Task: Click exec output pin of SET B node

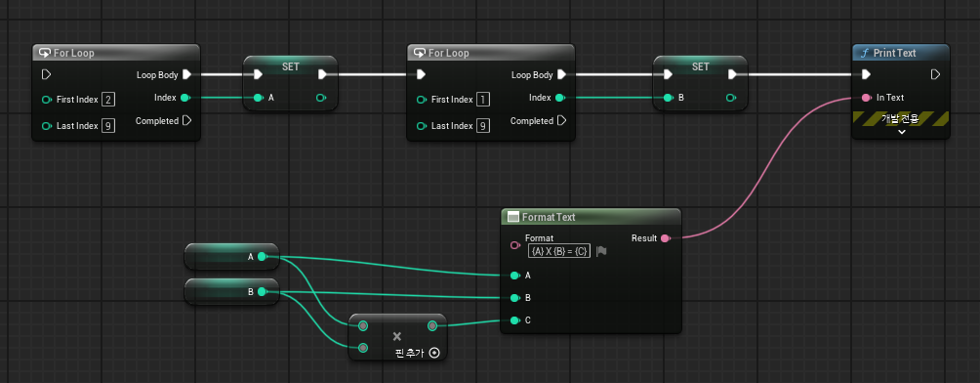Action: 732,74
